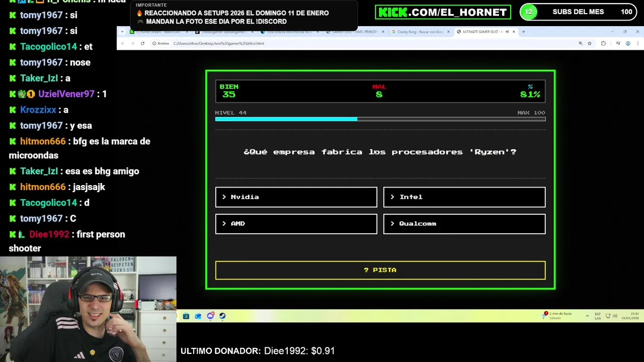Click the 81% accuracy value
The width and height of the screenshot is (644, 362).
(x=530, y=95)
